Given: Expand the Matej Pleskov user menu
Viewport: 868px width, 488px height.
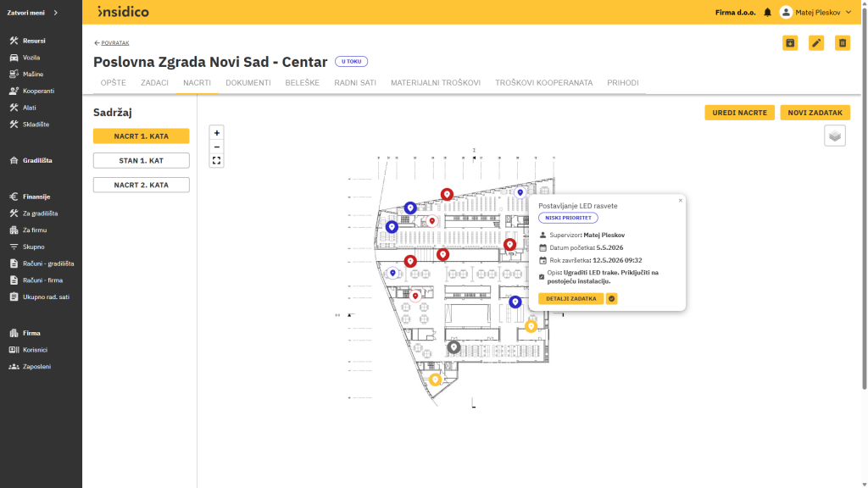Looking at the screenshot, I should (815, 12).
